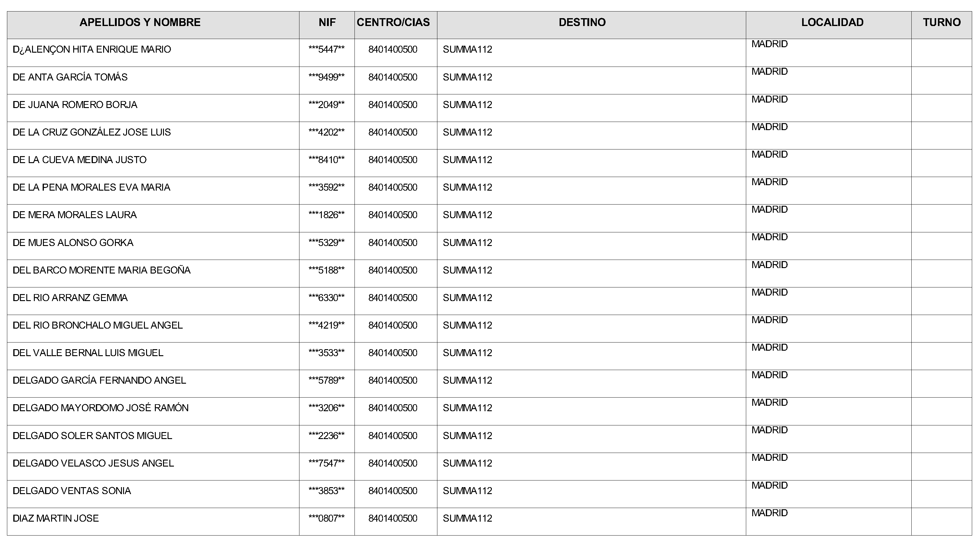
Task: Click the name DE JUANA ROMERO BORJA
Action: 75,105
